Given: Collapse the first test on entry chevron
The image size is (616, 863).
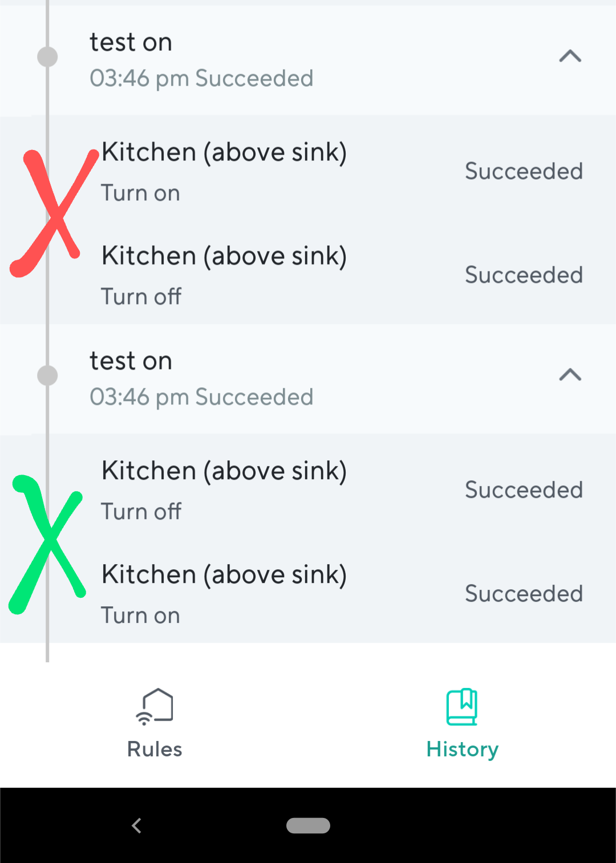Looking at the screenshot, I should click(x=570, y=56).
